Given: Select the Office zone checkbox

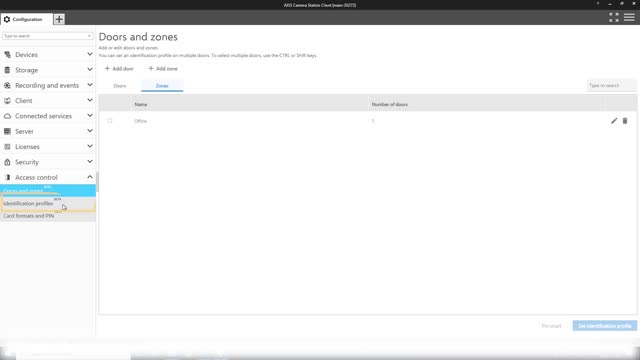Looking at the screenshot, I should point(109,121).
